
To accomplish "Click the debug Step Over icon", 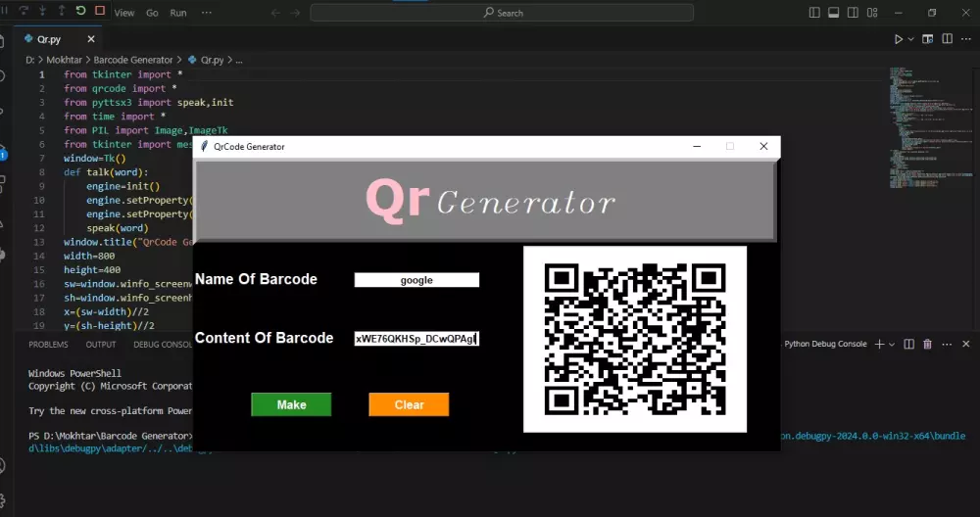I will [25, 11].
